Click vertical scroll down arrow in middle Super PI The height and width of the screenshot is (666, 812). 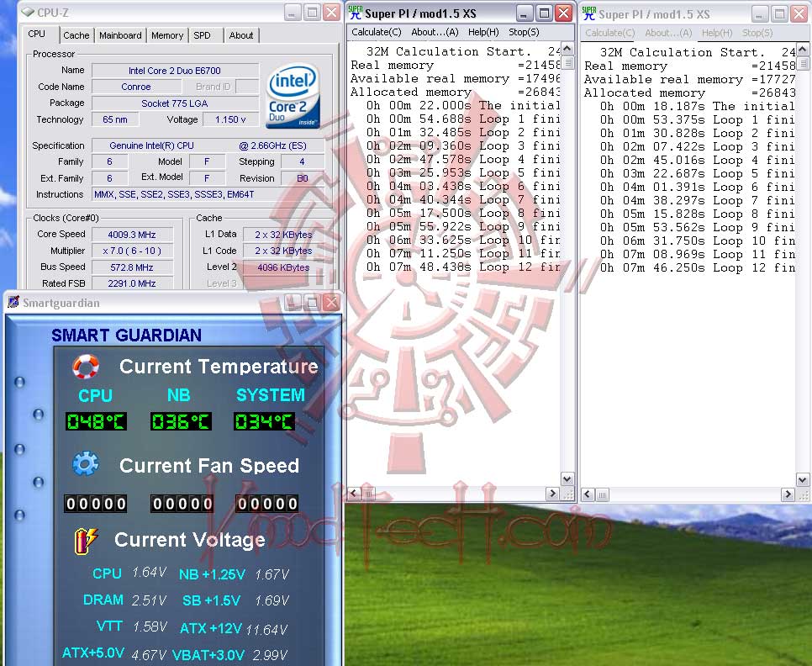pos(567,479)
